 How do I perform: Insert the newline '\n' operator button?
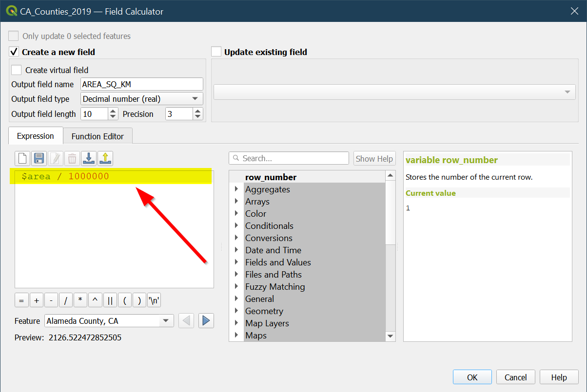click(x=154, y=300)
